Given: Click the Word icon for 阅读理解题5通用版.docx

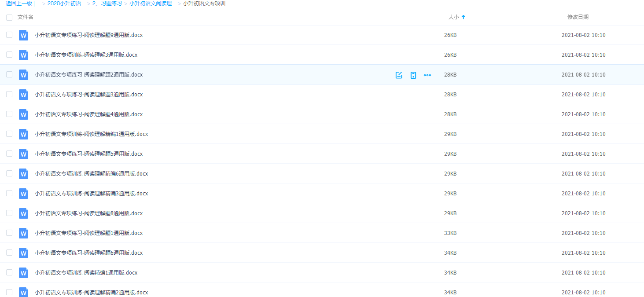Looking at the screenshot, I should [23, 154].
